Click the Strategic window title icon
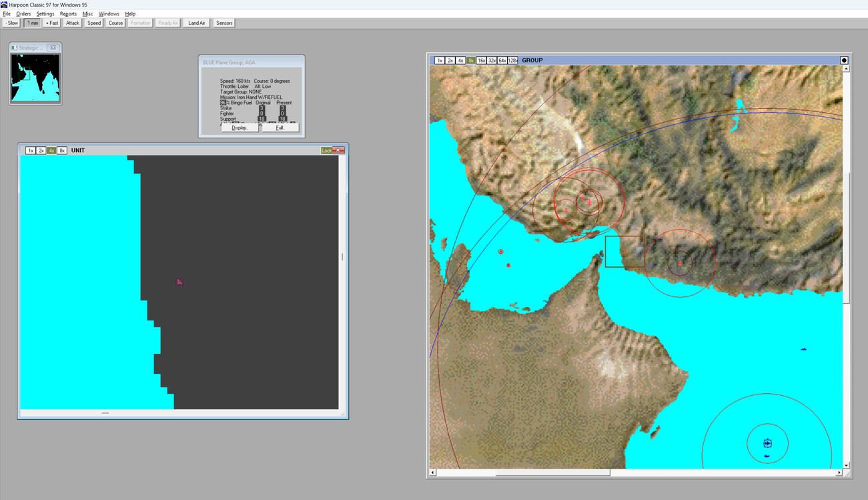 point(14,48)
